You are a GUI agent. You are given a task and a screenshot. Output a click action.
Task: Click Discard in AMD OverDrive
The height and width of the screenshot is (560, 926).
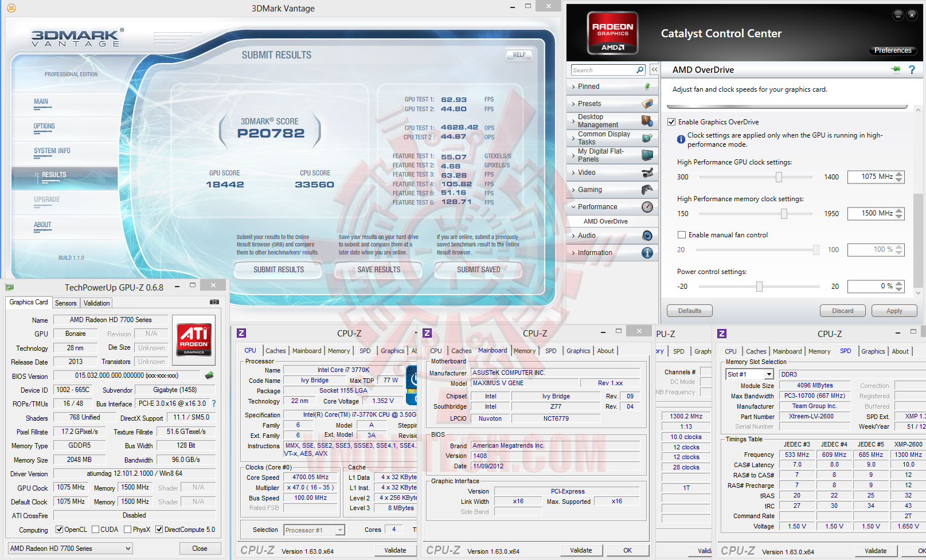pos(842,311)
